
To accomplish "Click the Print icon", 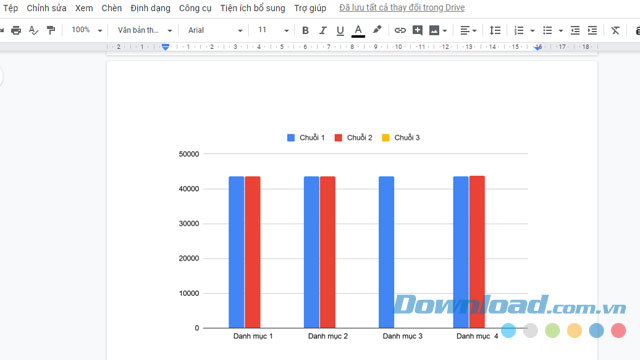I will (16, 30).
